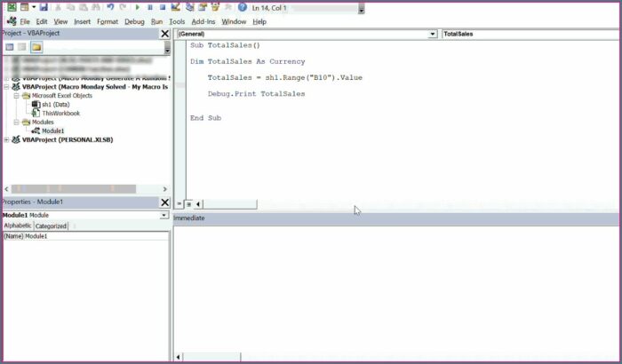Click Procedure View button below code
The height and width of the screenshot is (364, 622).
(179, 204)
